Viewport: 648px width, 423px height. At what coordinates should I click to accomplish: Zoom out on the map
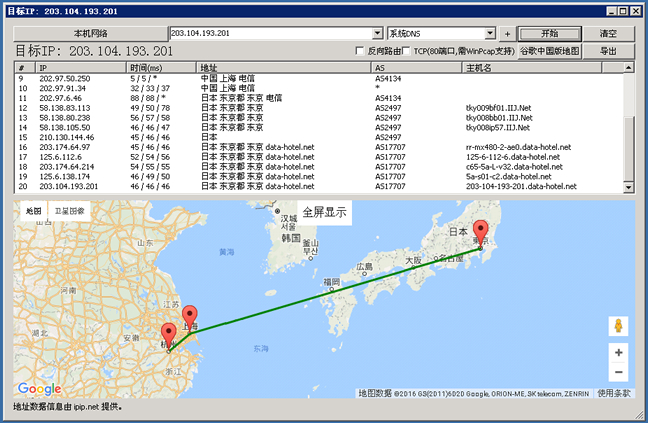[618, 372]
